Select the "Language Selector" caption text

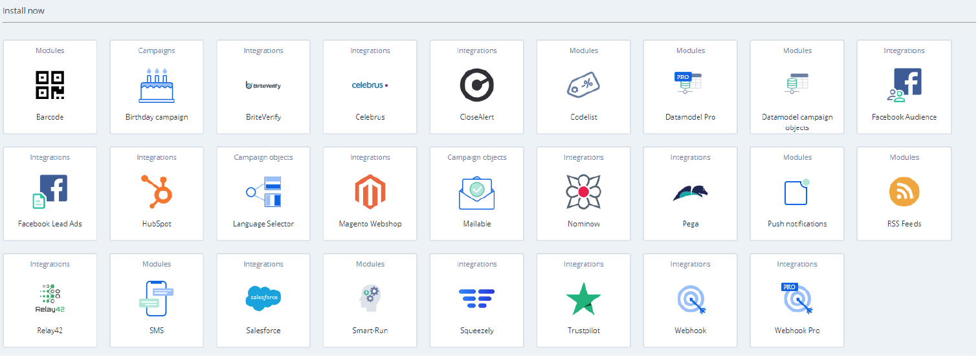click(263, 224)
